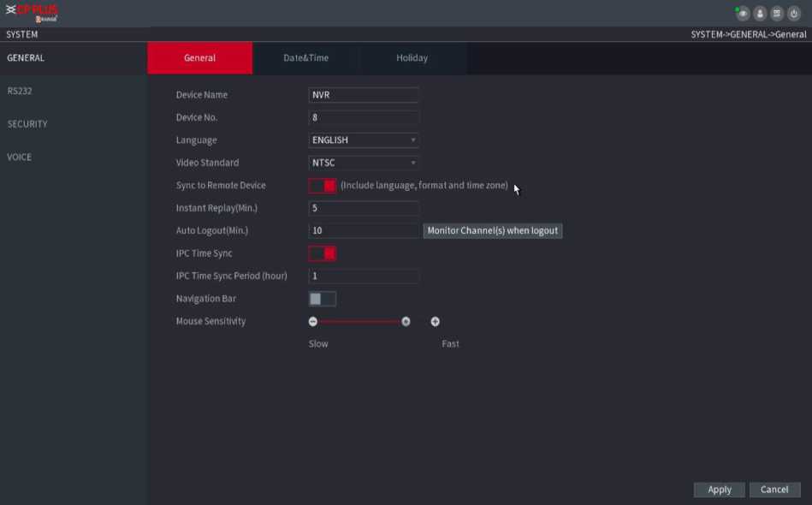The image size is (812, 505).
Task: Toggle Sync to Remote Device switch
Action: coord(323,186)
